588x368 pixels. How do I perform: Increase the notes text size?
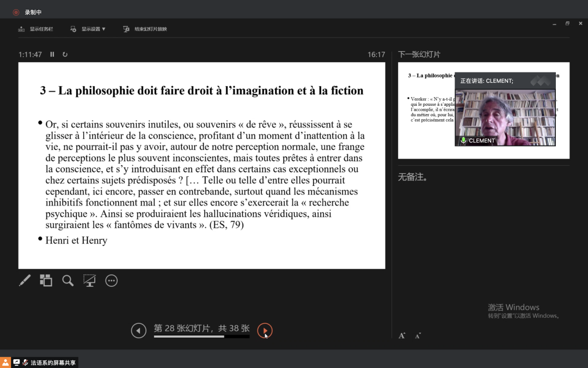(x=402, y=336)
